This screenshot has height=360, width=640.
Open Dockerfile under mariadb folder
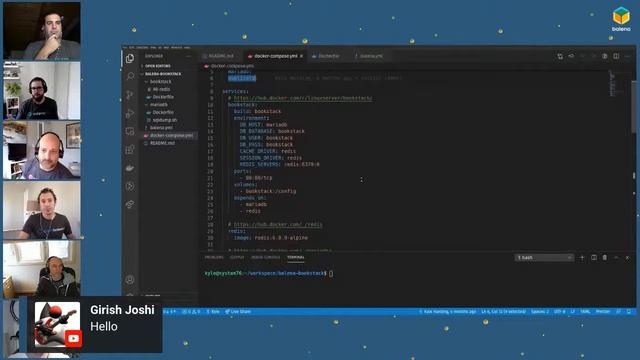click(x=169, y=112)
